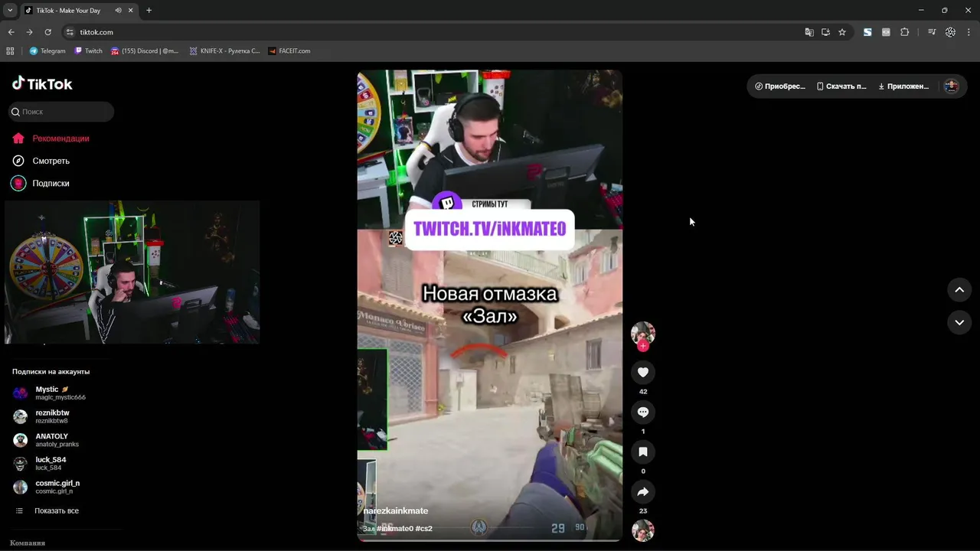The width and height of the screenshot is (980, 551).
Task: Like the video with the heart icon
Action: (x=643, y=373)
